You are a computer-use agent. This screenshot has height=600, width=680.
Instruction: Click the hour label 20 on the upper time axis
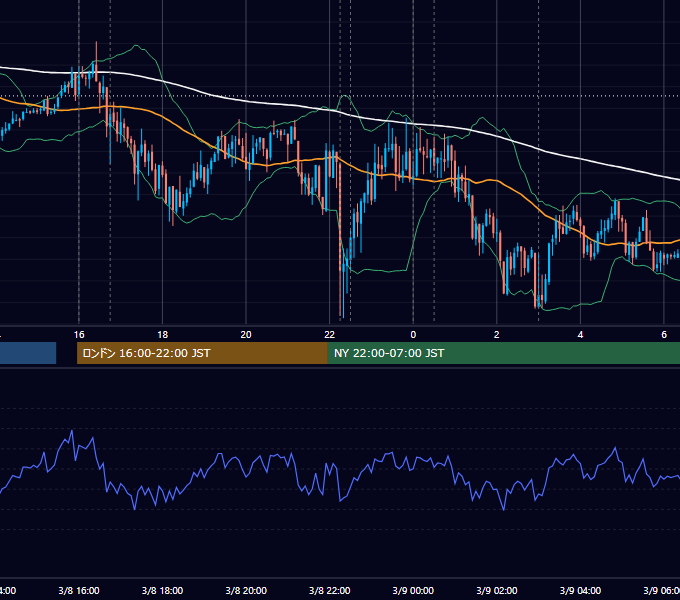tap(246, 335)
